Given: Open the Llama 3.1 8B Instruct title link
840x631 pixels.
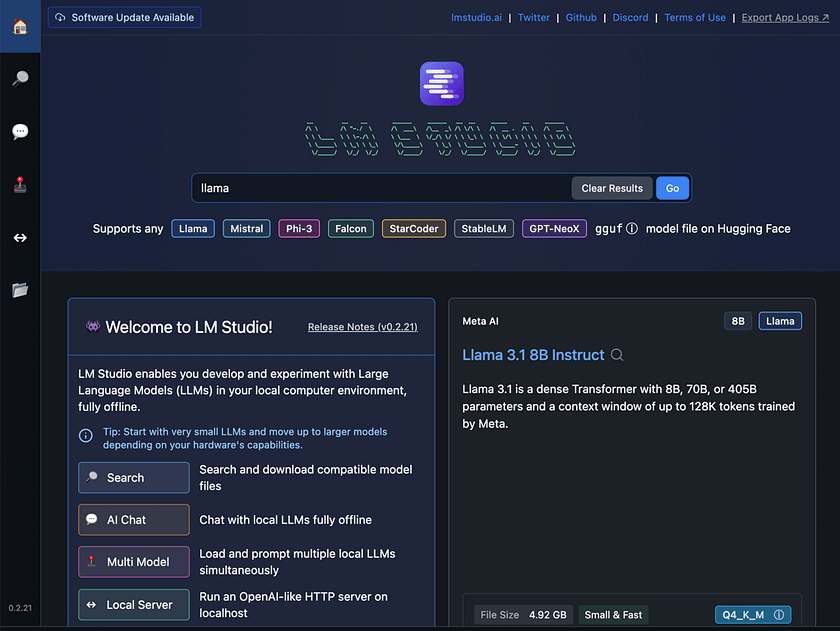Looking at the screenshot, I should click(x=533, y=355).
